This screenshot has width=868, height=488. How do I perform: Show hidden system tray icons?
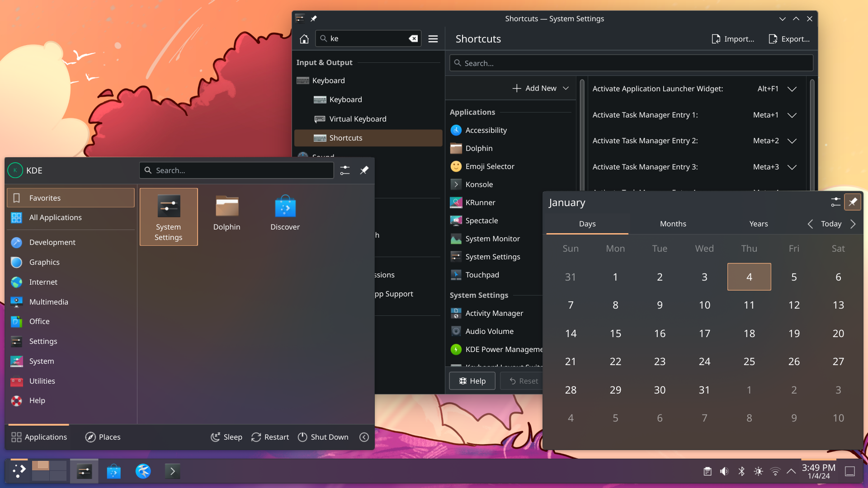coord(791,471)
